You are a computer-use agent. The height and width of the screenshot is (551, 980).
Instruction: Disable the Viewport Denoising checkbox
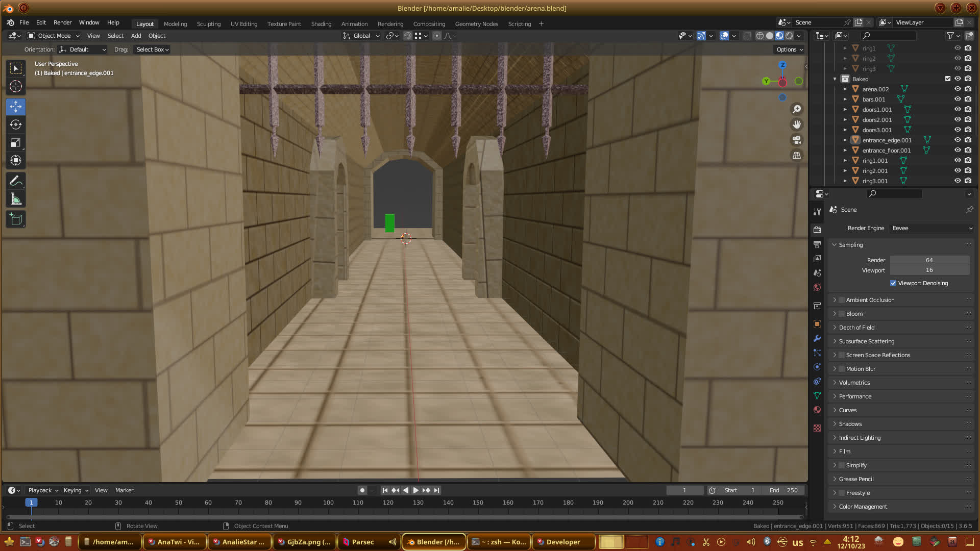[x=893, y=283]
